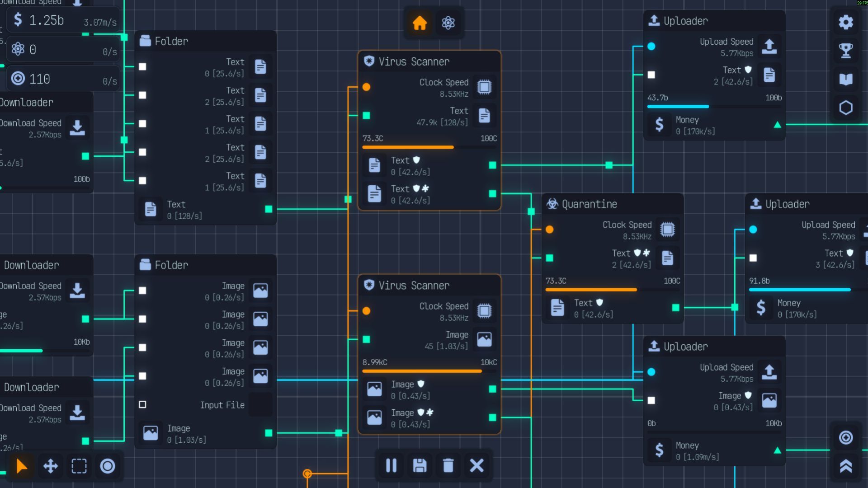This screenshot has width=868, height=488.
Task: Open the book guide icon
Action: click(x=845, y=79)
